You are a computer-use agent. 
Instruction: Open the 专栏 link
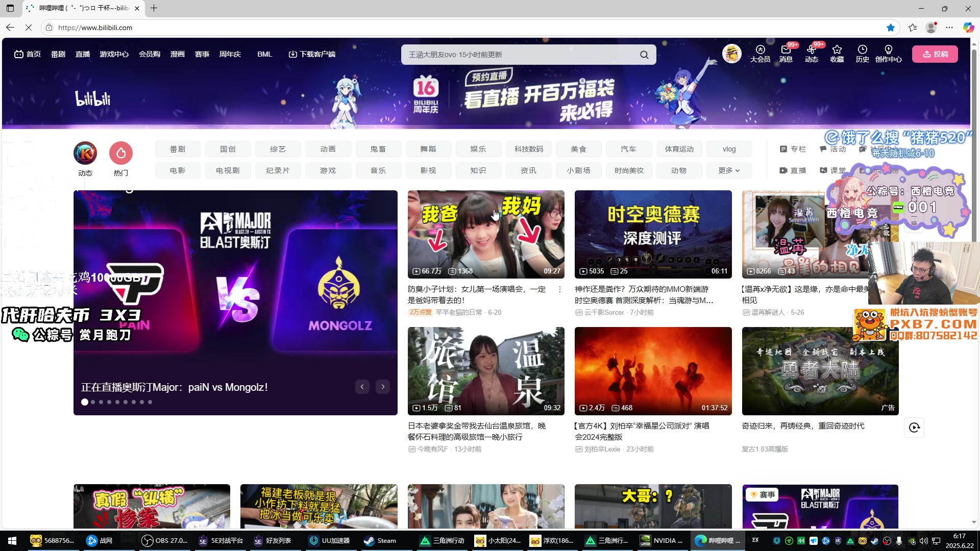[793, 149]
